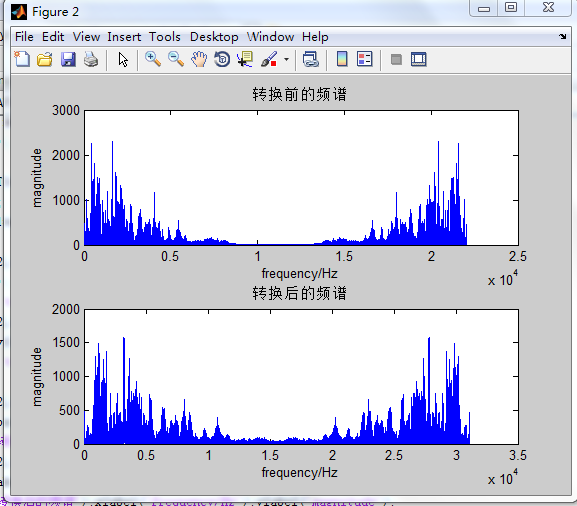Click the Link Plot icon
The height and width of the screenshot is (506, 577).
311,59
